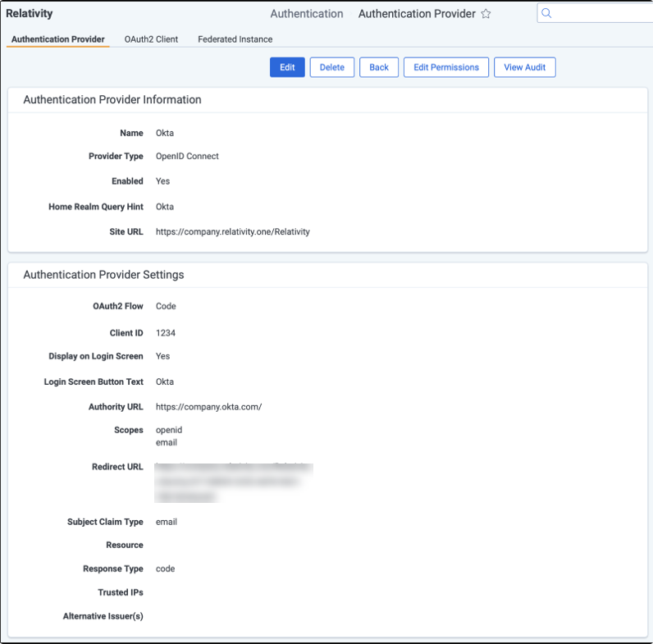
Task: Open the Federated Instance tab
Action: tap(235, 39)
